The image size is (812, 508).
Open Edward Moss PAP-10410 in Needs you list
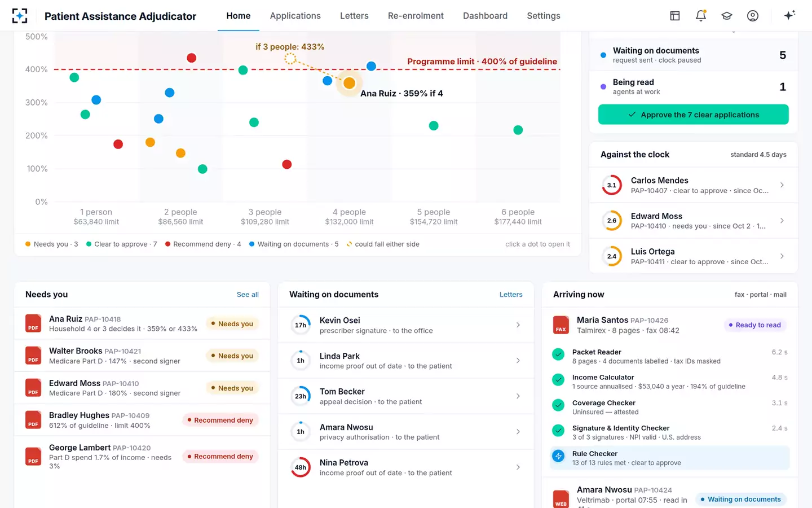click(x=142, y=388)
